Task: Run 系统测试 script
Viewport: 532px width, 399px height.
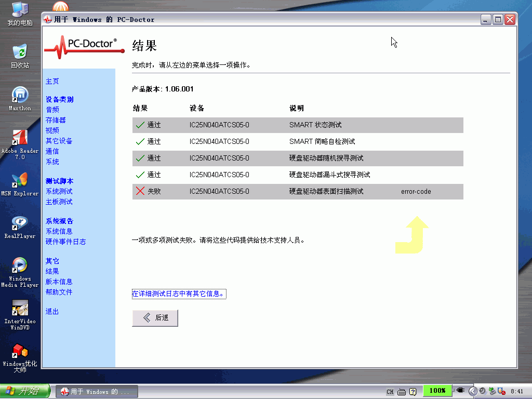Action: point(59,191)
